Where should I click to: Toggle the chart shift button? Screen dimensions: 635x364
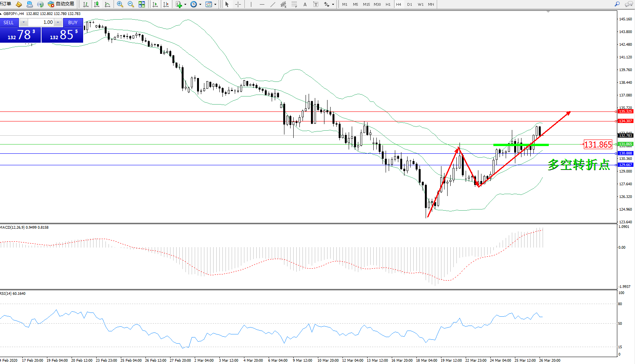(x=166, y=4)
